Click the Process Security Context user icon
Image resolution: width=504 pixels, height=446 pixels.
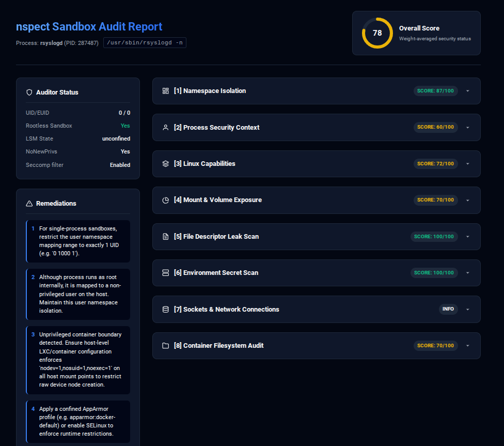coord(166,128)
